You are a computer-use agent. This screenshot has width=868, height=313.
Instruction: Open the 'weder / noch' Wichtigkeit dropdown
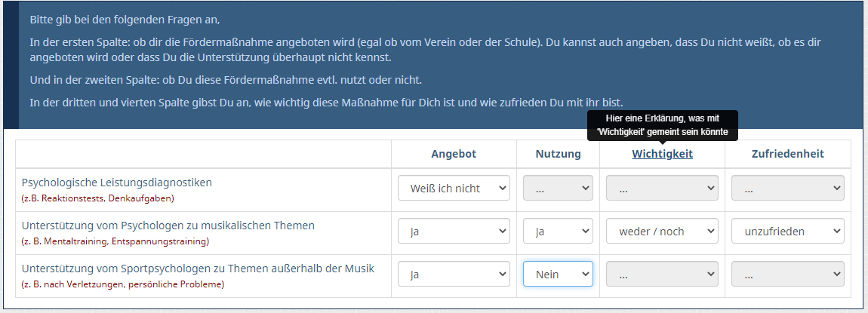tap(662, 232)
